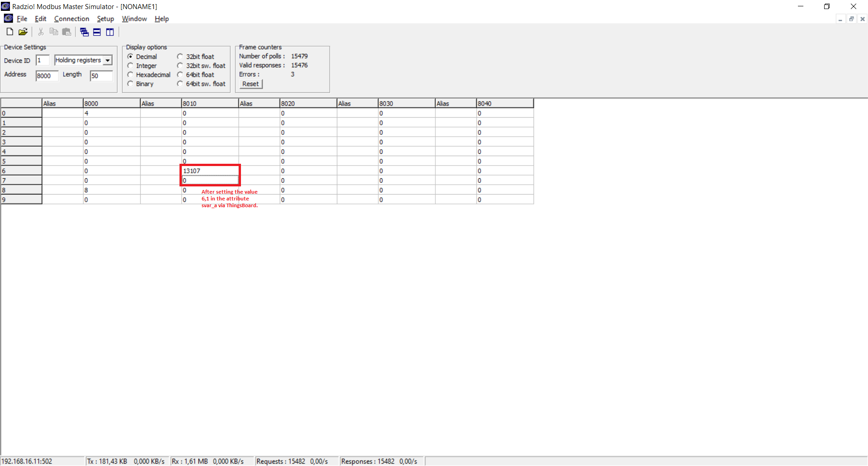Select the Device ID input field
868x466 pixels.
tap(42, 60)
